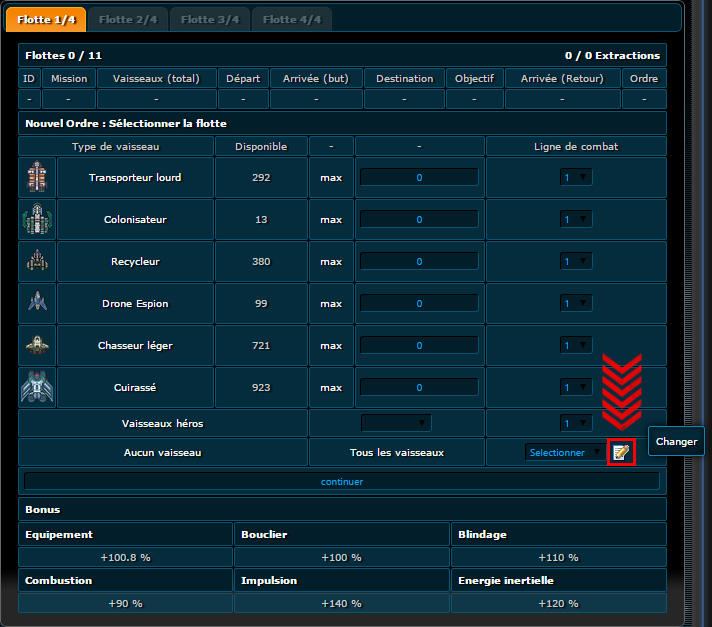Click the Drone Espion ship icon

37,304
